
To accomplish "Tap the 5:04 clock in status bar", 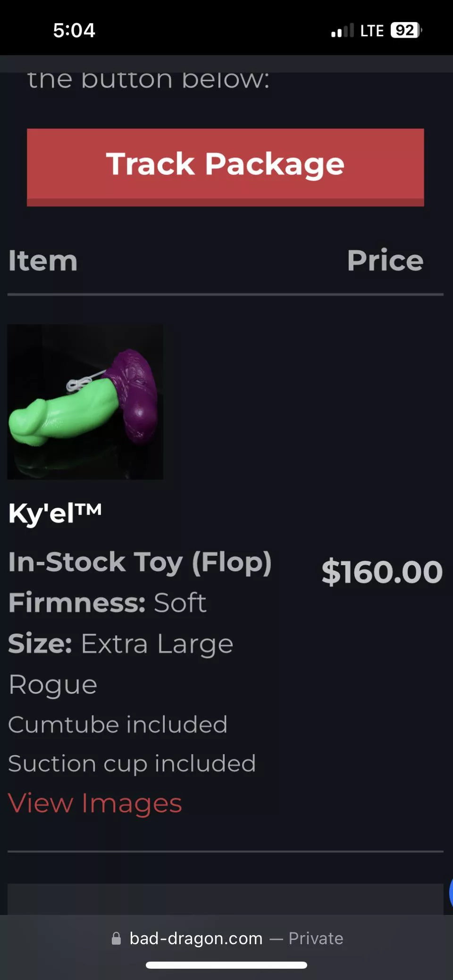I will coord(74,30).
